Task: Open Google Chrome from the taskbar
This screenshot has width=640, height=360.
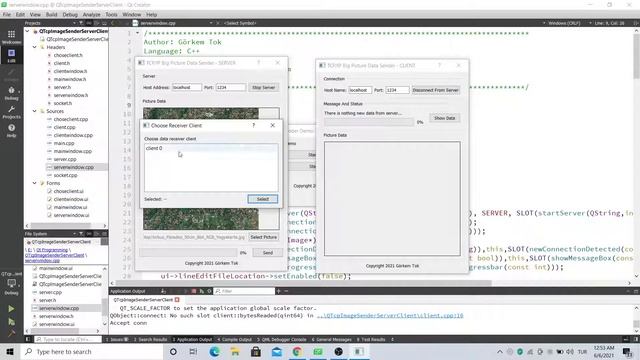Action: (297, 351)
